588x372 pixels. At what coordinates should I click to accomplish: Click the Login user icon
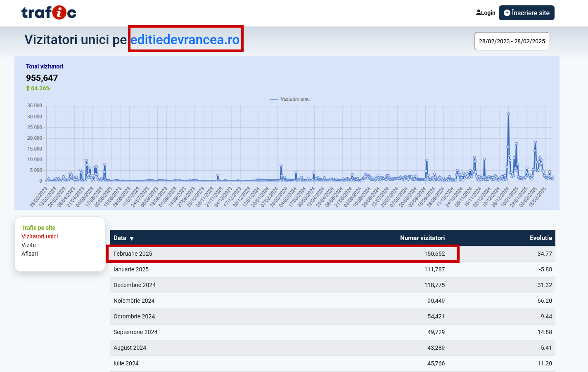pyautogui.click(x=479, y=13)
